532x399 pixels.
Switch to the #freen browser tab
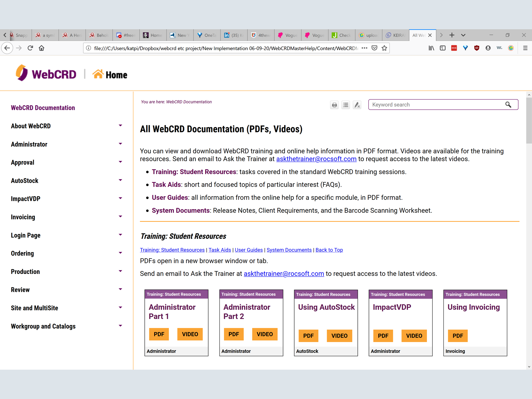126,35
